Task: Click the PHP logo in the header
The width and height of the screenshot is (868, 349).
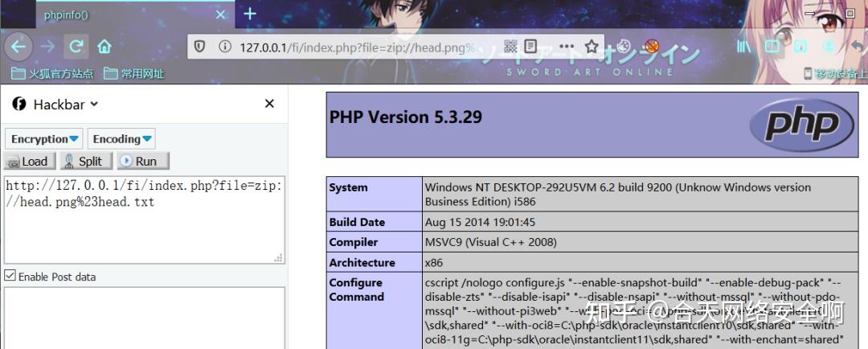Action: point(801,125)
